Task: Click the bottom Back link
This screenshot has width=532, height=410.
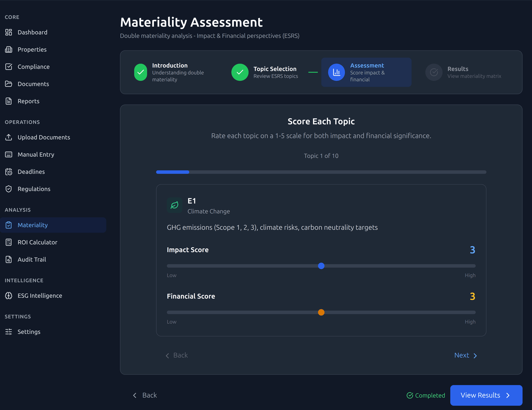Action: point(145,395)
